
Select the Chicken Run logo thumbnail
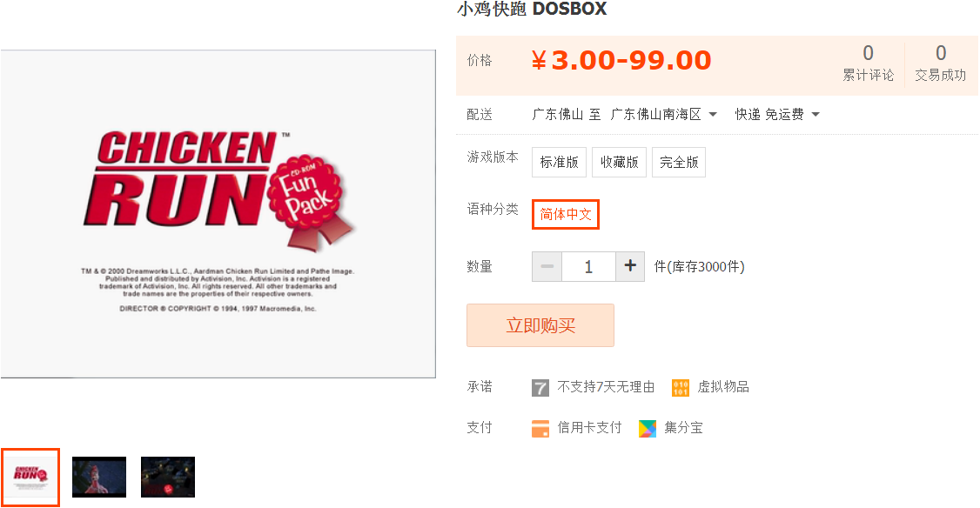[x=30, y=477]
